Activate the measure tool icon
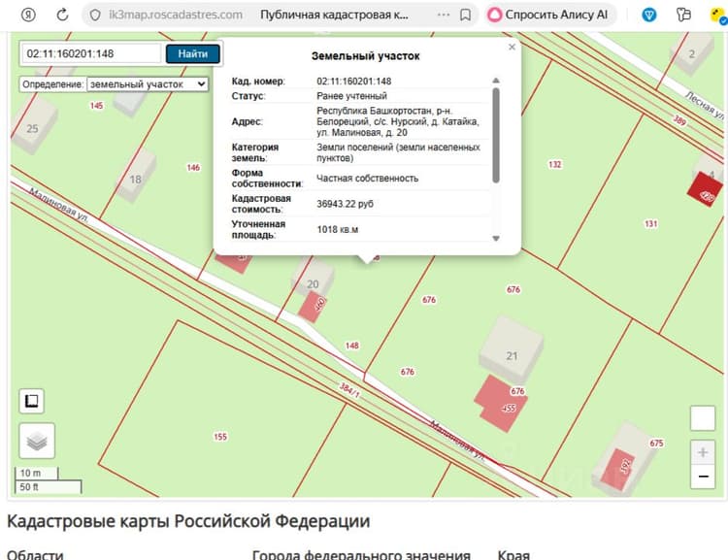This screenshot has height=560, width=728. click(x=32, y=401)
